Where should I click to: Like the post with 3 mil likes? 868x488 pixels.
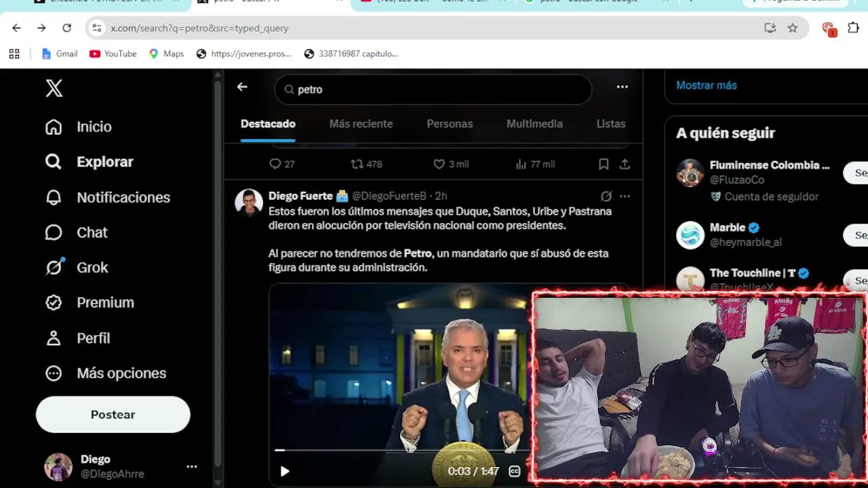tap(451, 164)
